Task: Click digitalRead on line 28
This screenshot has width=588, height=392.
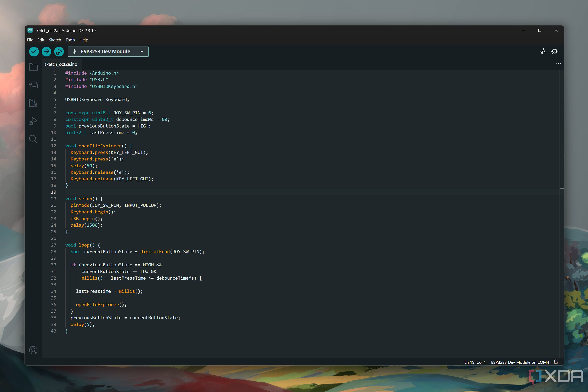Action: point(155,252)
